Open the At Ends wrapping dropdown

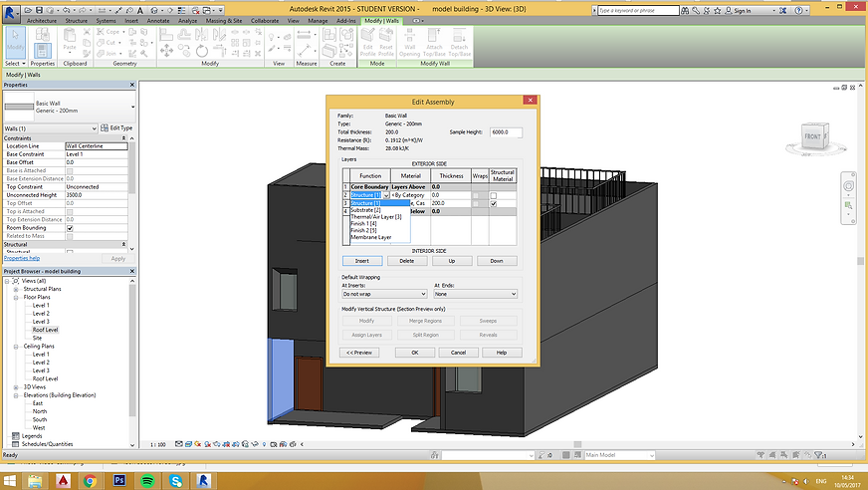click(475, 294)
